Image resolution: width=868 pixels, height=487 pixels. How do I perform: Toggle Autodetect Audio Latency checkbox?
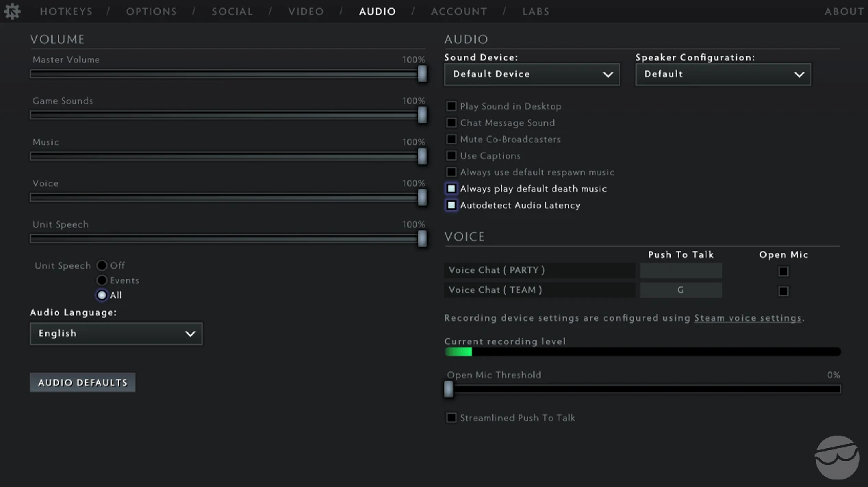[x=451, y=205]
